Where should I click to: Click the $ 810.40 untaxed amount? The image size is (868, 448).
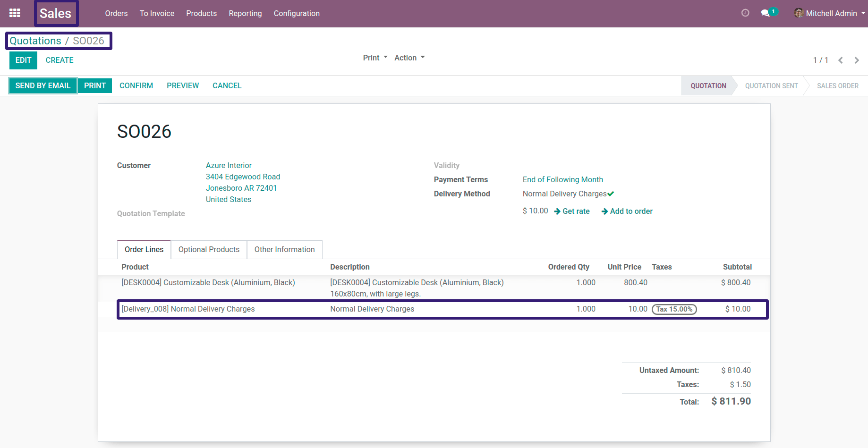click(736, 371)
